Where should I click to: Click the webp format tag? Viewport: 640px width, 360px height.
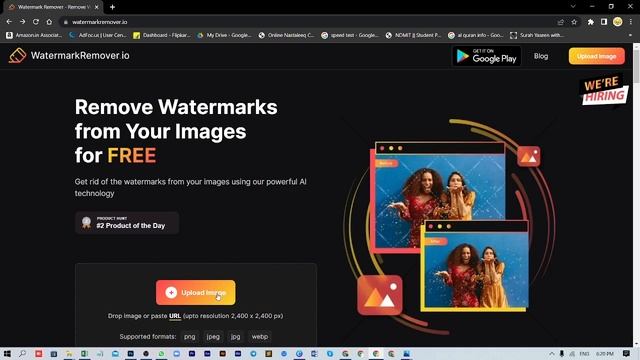point(260,337)
